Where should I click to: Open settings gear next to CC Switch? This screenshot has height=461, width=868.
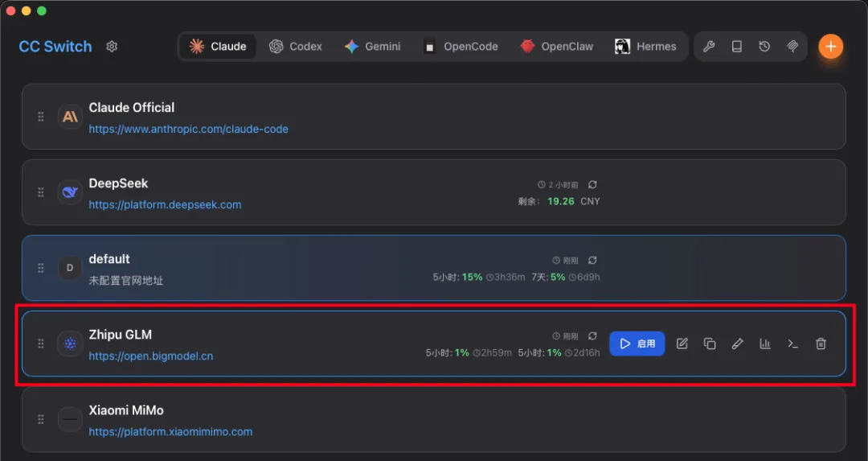112,47
